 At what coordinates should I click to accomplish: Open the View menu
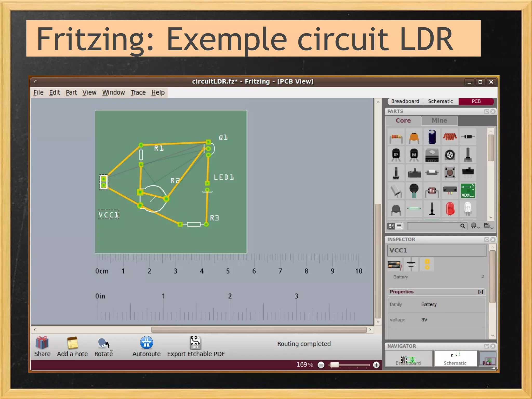[89, 92]
